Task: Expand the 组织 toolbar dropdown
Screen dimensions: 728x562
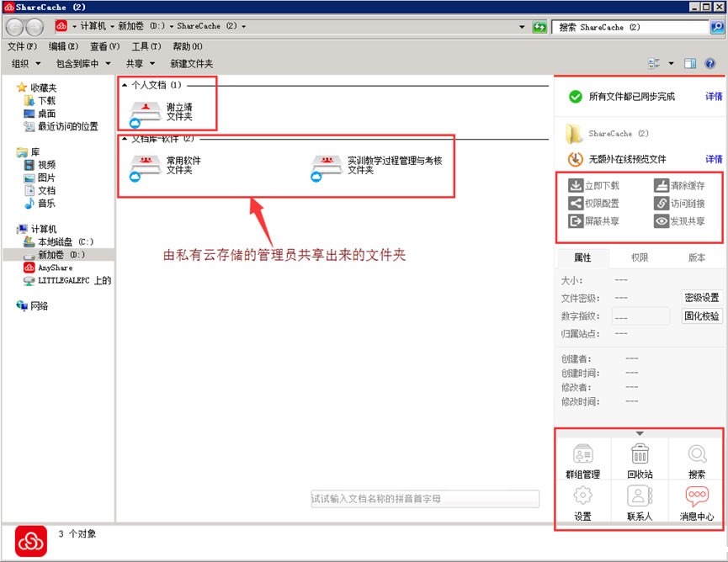Action: click(x=26, y=64)
